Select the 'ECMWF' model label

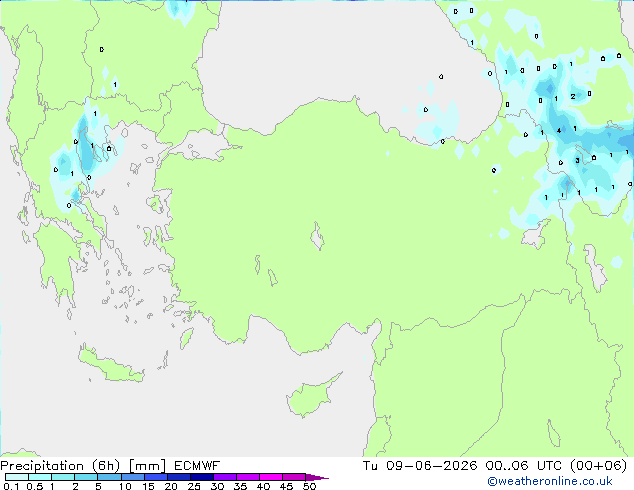coord(197,466)
